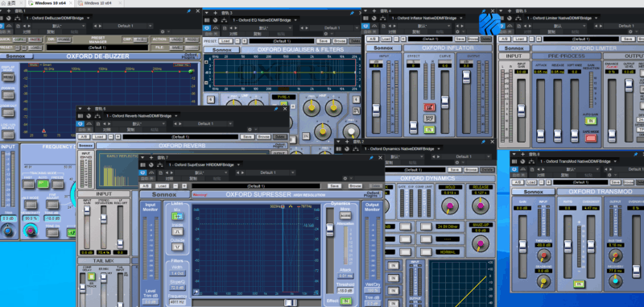644x307 pixels.
Task: Open the home tab in VMware
Action: click(x=11, y=3)
